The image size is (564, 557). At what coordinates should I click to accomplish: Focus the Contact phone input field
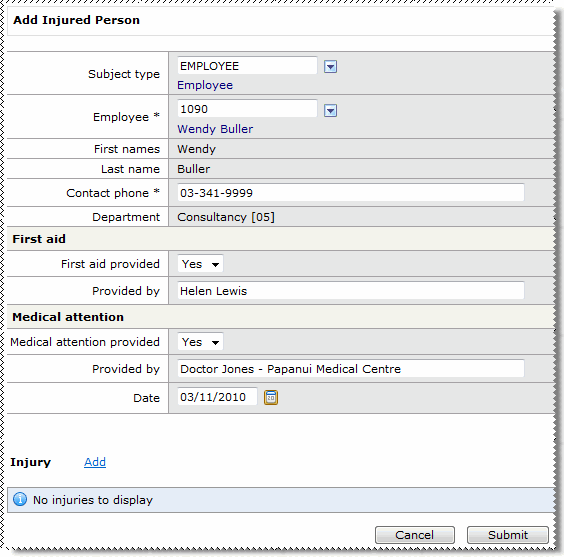coord(351,193)
